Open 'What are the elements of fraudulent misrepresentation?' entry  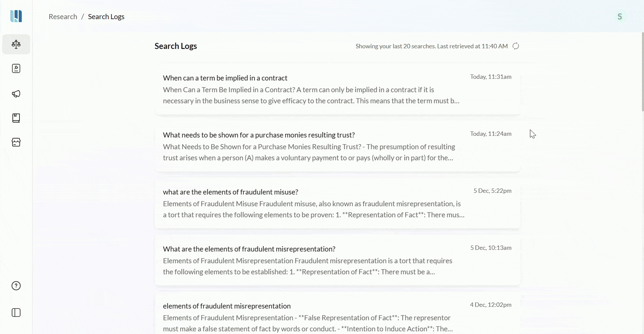[x=249, y=249]
